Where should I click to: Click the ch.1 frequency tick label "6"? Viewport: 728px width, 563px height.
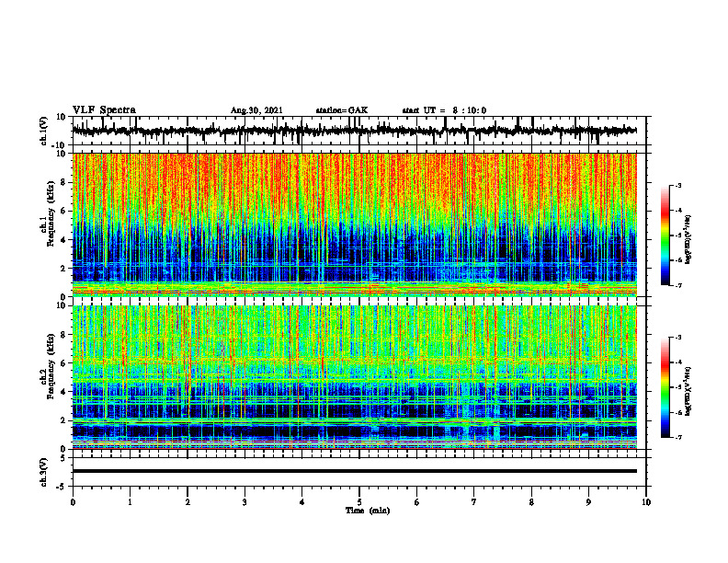click(63, 211)
